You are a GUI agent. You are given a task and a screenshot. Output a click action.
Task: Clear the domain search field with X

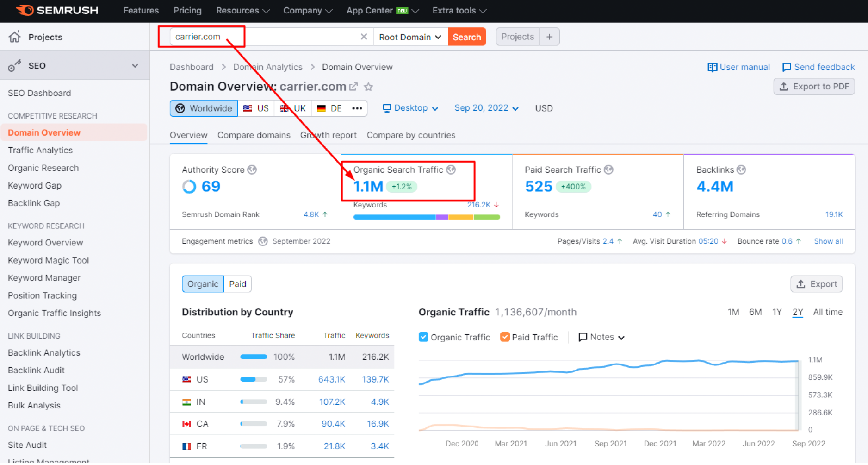tap(364, 37)
